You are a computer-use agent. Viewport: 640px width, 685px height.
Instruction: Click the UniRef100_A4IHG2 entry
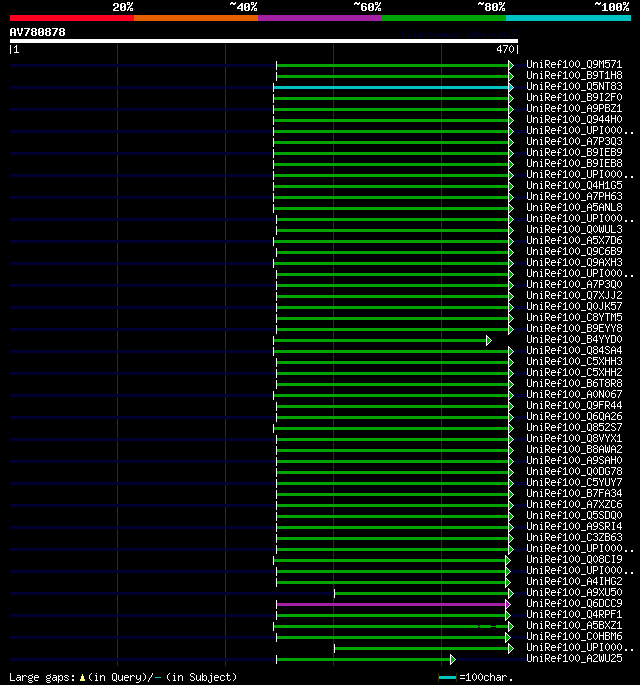click(574, 582)
